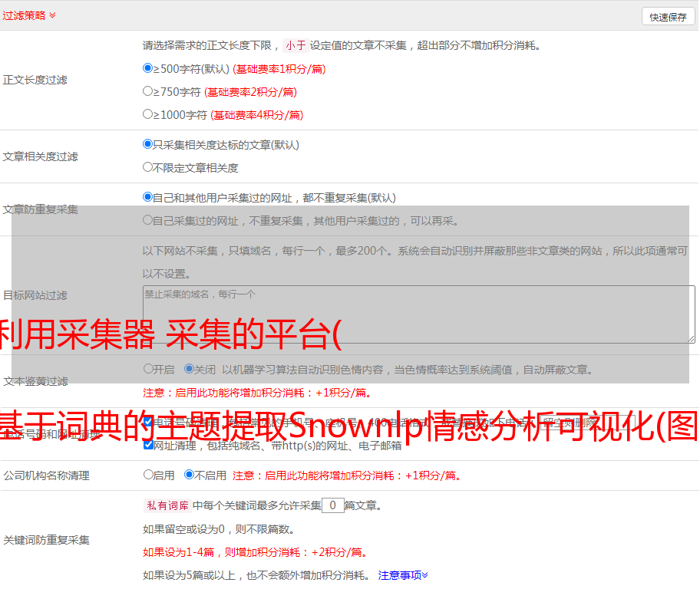
Task: Click the 如果设为1-4篇 points warning text
Action: point(257,552)
